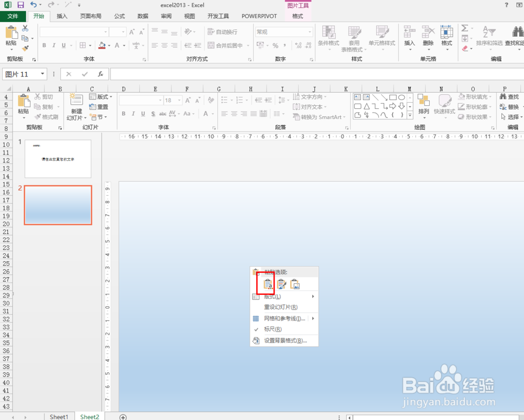Toggle Italic in Excel font group
This screenshot has height=420, width=524.
click(x=54, y=46)
